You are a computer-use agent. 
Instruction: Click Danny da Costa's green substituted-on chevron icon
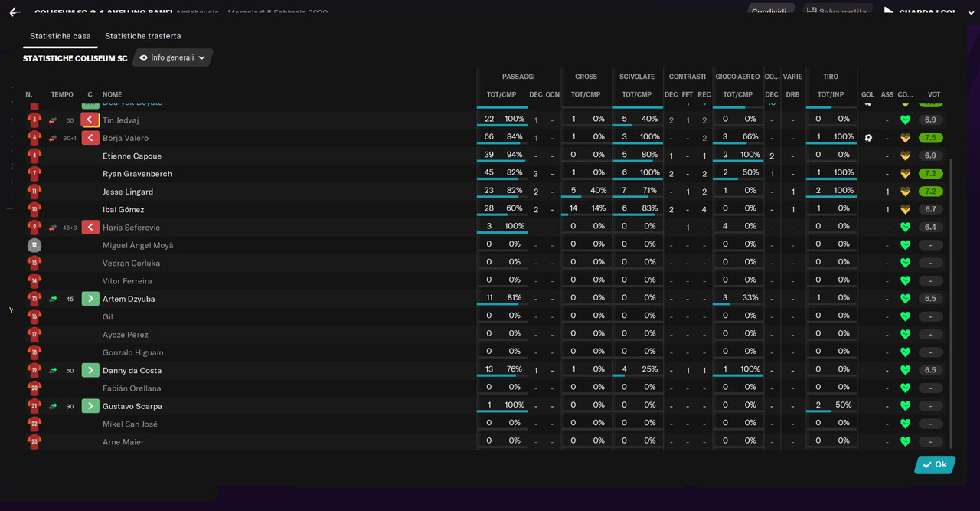point(90,370)
